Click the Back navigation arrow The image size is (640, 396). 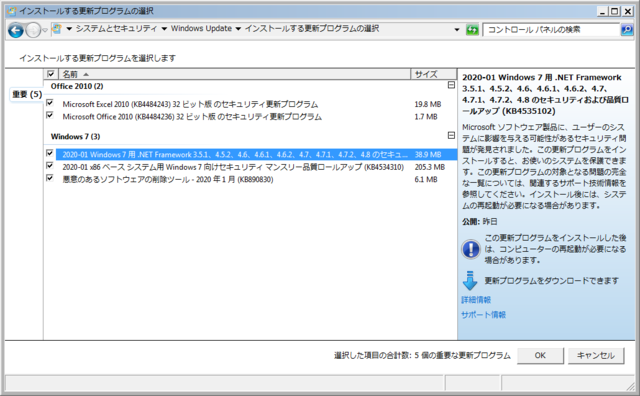16,30
